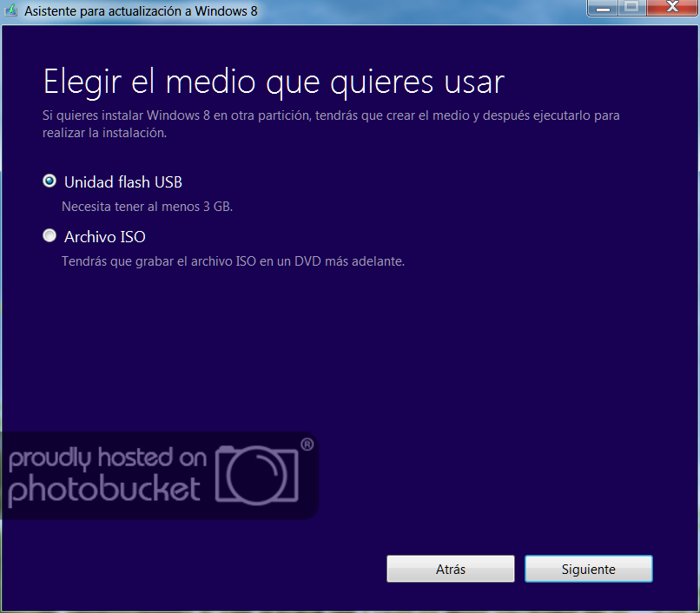Click the 'Si quieres instalar Windows 8' paragraph
The width and height of the screenshot is (700, 613).
[331, 124]
